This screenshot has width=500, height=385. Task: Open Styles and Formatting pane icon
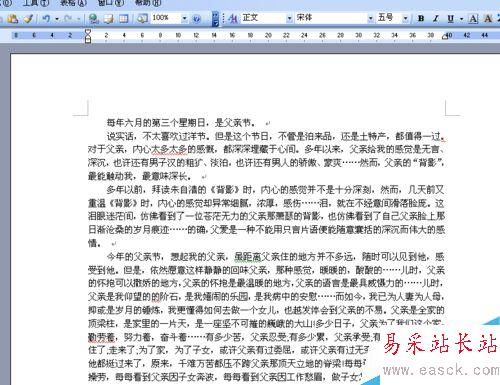pyautogui.click(x=233, y=18)
